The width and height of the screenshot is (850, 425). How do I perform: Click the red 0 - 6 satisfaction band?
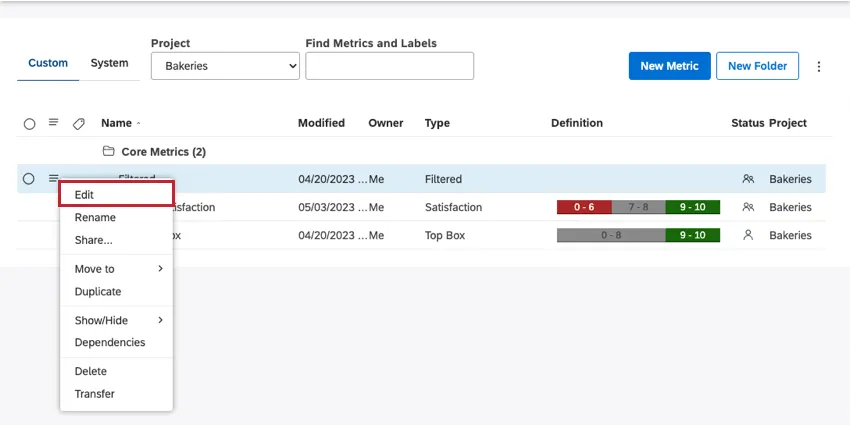tap(583, 207)
